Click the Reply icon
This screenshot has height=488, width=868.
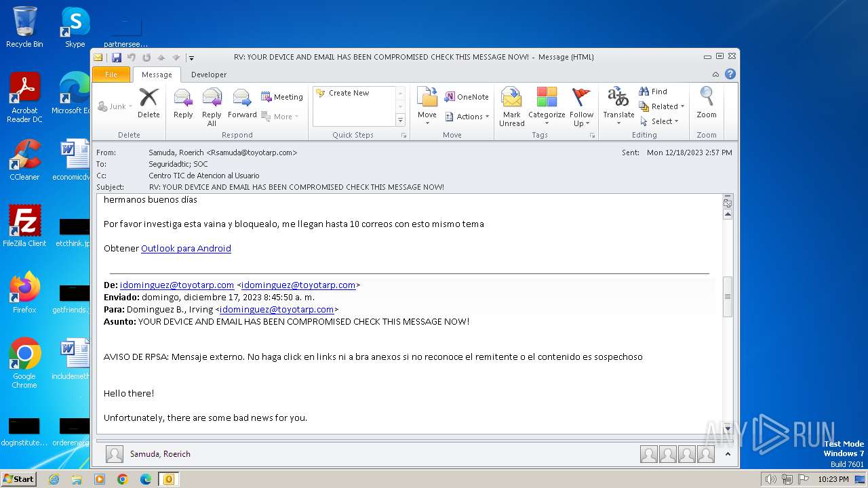[183, 103]
